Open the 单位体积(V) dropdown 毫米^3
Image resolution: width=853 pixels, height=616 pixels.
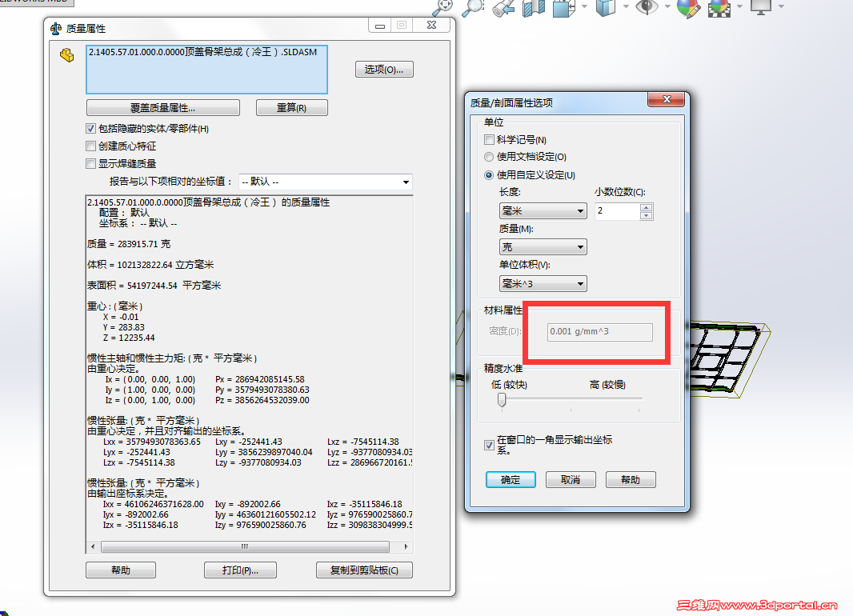tap(543, 284)
